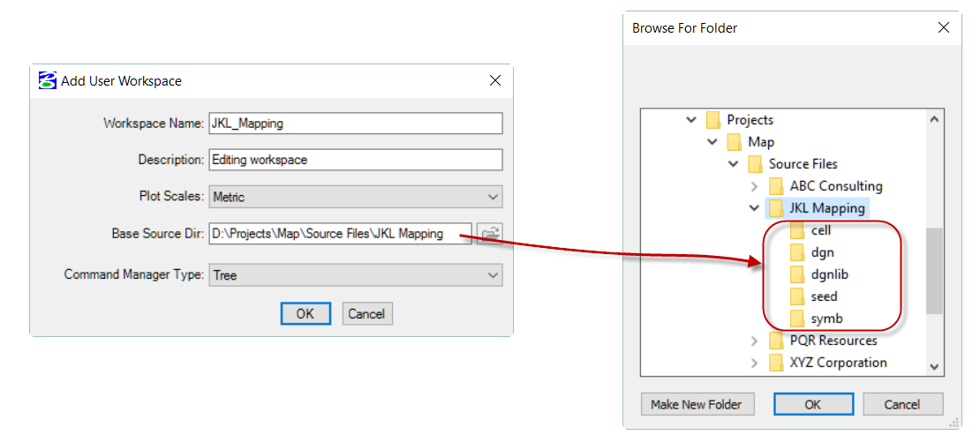Image resolution: width=980 pixels, height=435 pixels.
Task: Click the folder tree scroll up arrow
Action: click(x=934, y=119)
